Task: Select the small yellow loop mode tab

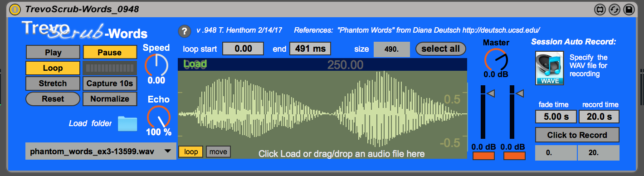Action: pyautogui.click(x=191, y=152)
